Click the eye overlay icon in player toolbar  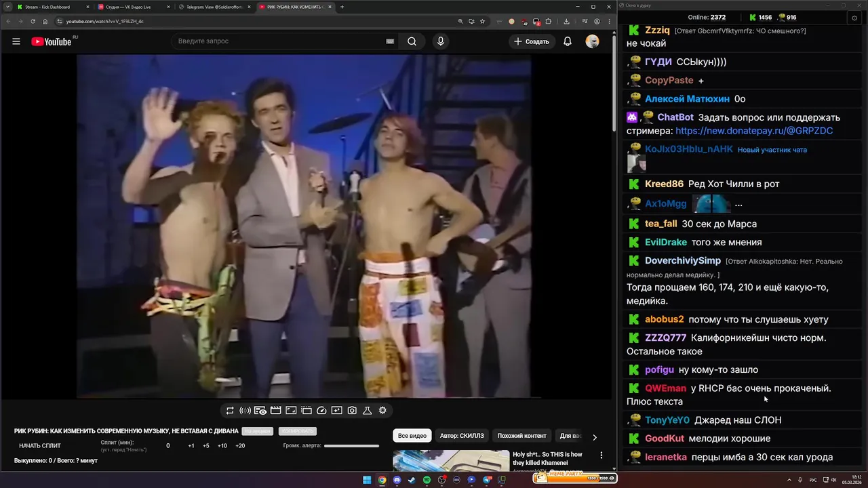260,410
